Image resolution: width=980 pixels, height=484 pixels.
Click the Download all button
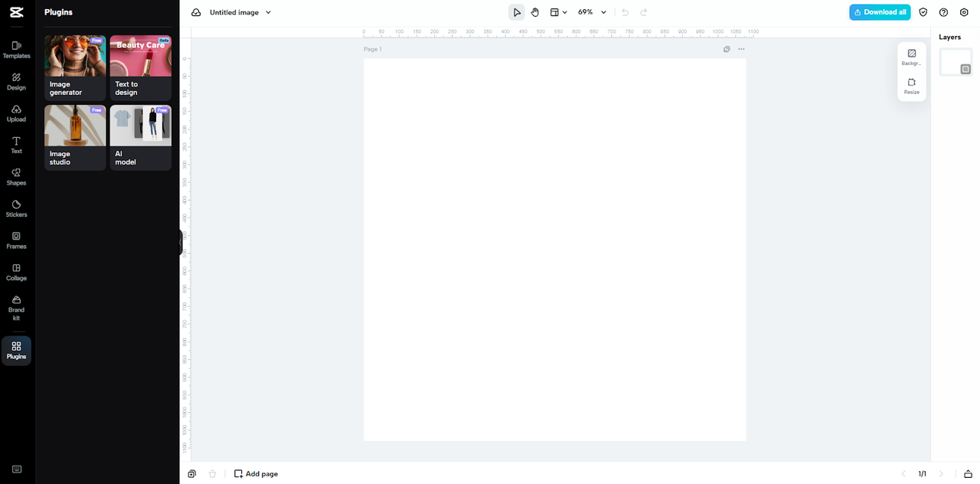coord(880,12)
